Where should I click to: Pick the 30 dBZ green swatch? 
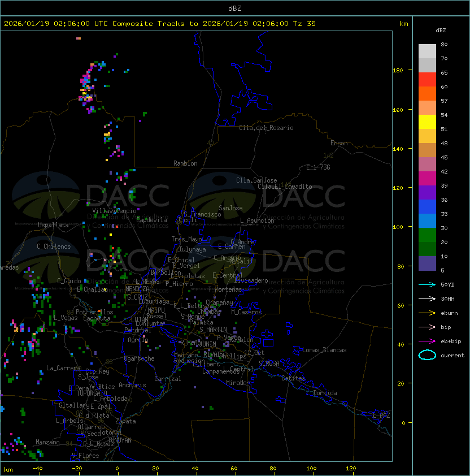tap(427, 235)
